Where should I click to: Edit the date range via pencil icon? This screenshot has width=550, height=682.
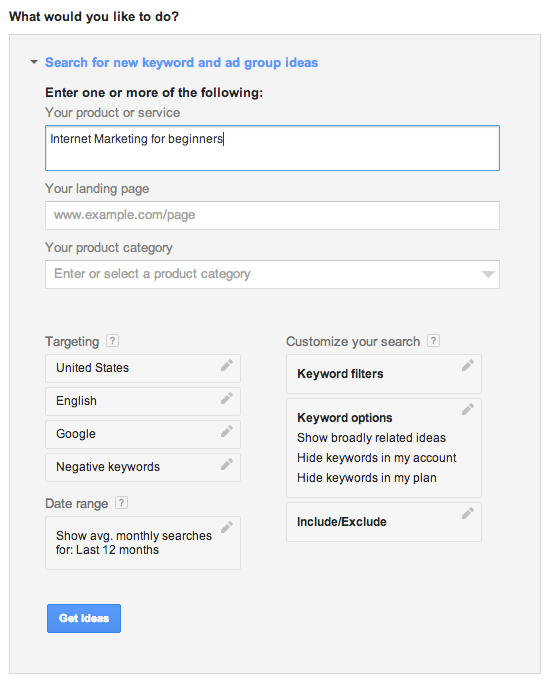227,528
